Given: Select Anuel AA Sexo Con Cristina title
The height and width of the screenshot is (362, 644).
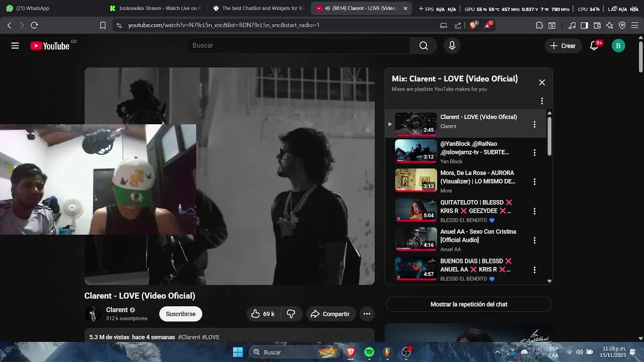Looking at the screenshot, I should [x=478, y=236].
